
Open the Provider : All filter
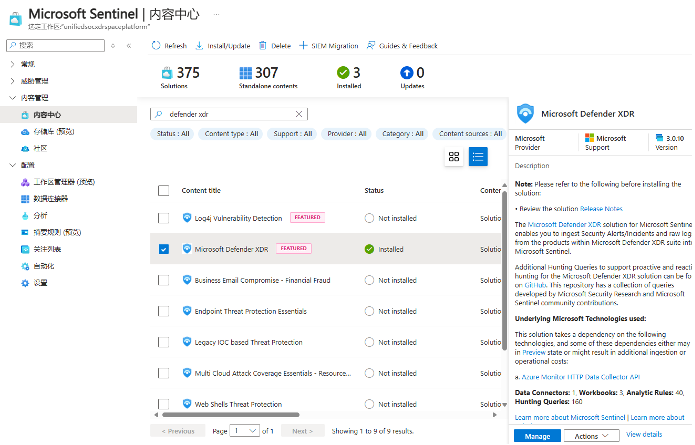(347, 134)
